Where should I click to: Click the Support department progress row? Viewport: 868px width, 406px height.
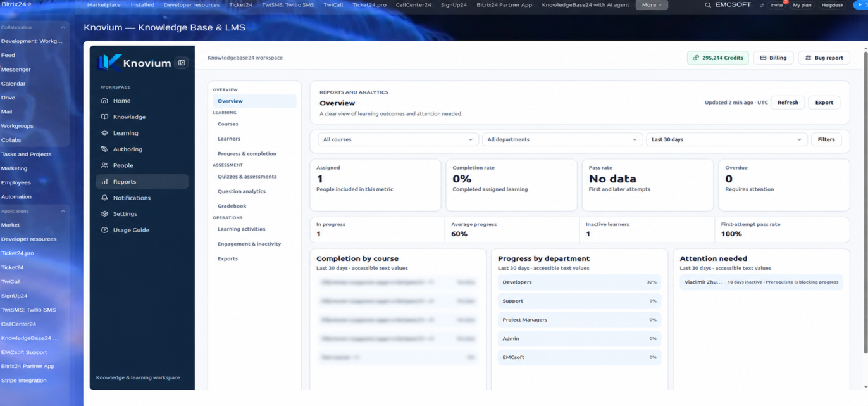579,301
